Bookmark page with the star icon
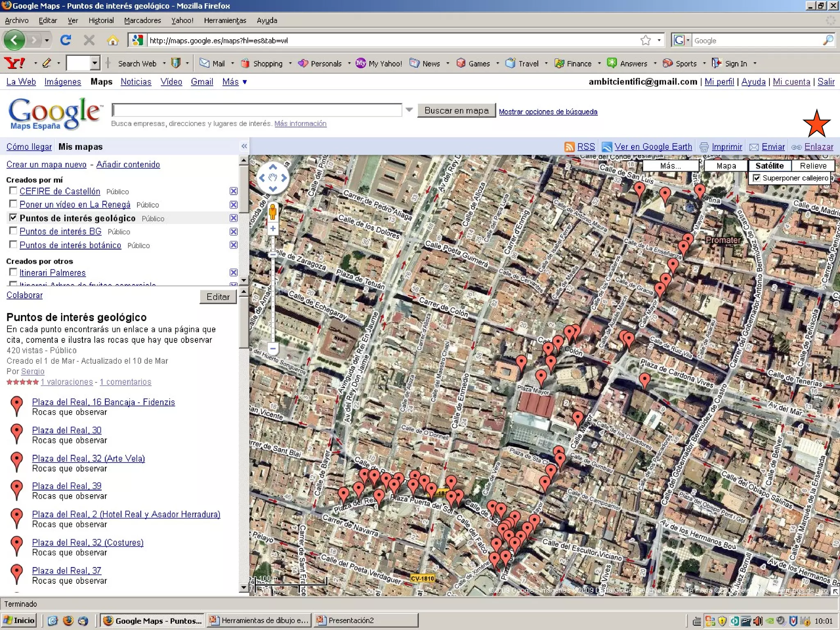 coord(646,40)
